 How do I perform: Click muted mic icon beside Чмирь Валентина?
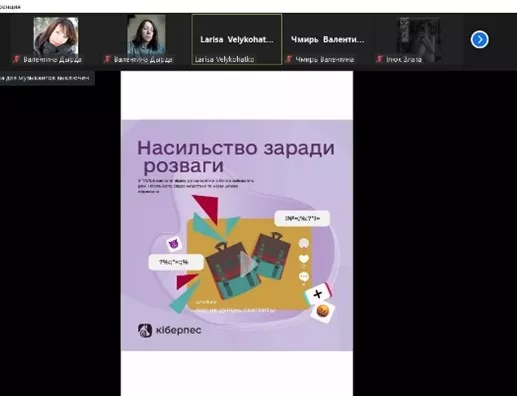[x=289, y=59]
